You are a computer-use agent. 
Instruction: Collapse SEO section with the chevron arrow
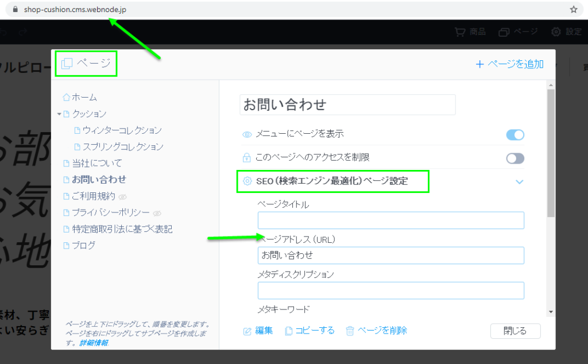pos(519,182)
